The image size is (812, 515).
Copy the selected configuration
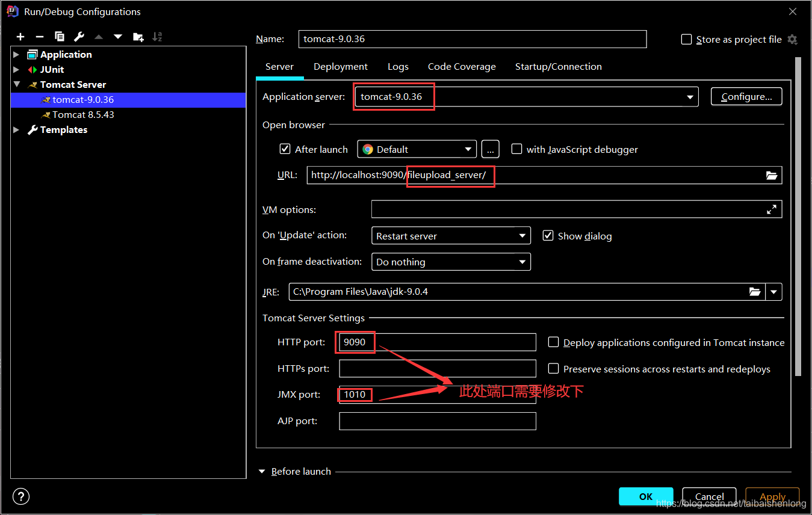(59, 37)
